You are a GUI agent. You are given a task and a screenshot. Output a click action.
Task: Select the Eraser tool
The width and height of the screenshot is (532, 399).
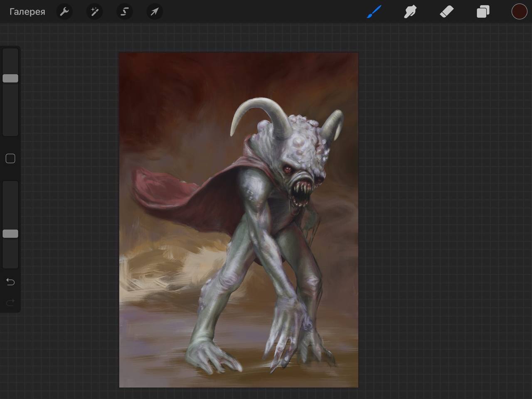[446, 12]
